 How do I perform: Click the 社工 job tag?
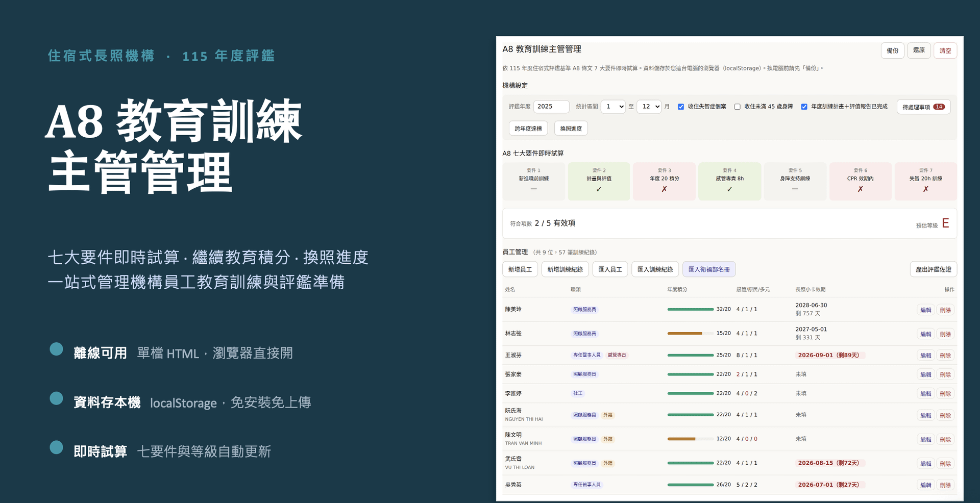578,393
